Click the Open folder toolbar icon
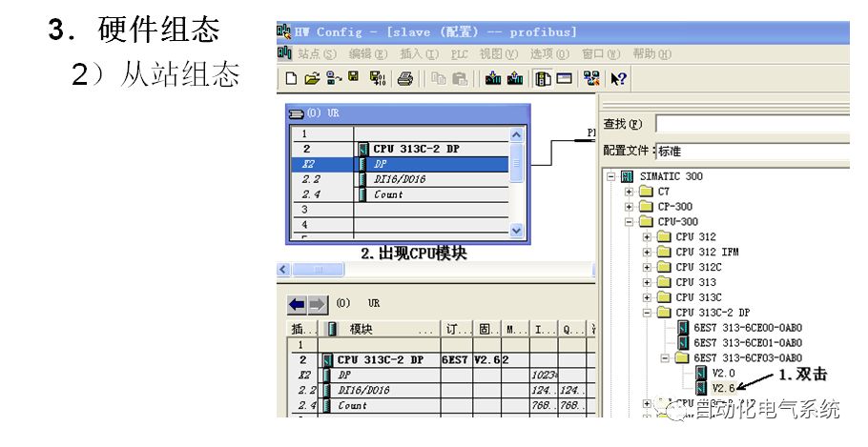 tap(312, 78)
